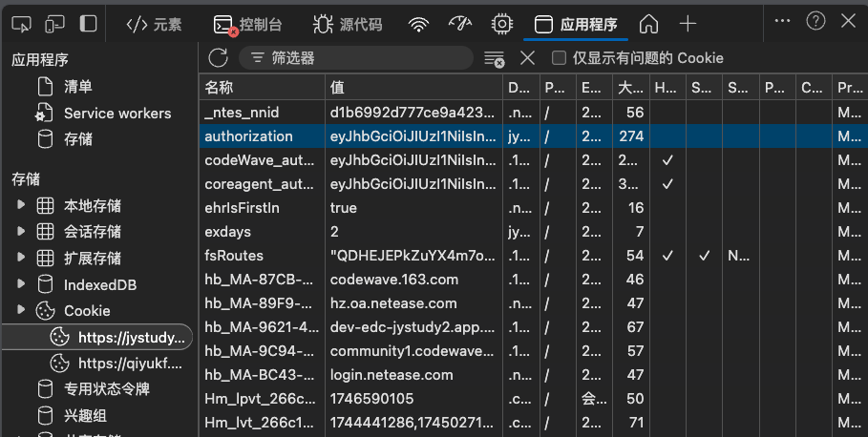Open Service workers in the sidebar
The width and height of the screenshot is (868, 437).
116,113
